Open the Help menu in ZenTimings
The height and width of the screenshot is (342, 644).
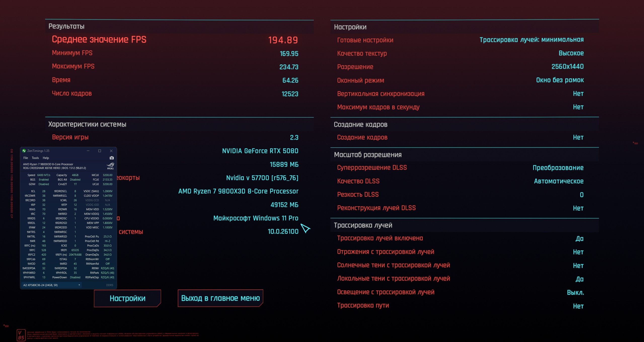(x=46, y=158)
